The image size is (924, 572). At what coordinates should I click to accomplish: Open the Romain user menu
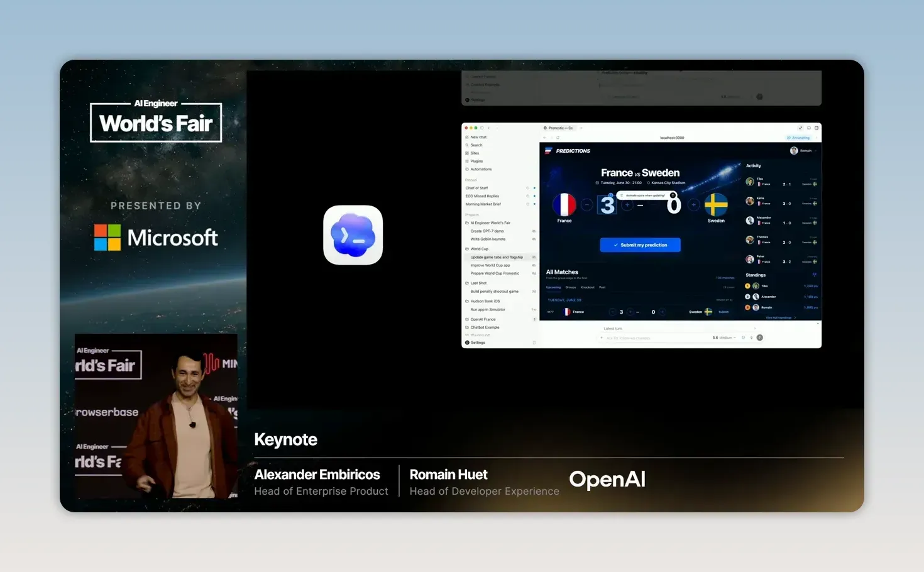pyautogui.click(x=804, y=151)
